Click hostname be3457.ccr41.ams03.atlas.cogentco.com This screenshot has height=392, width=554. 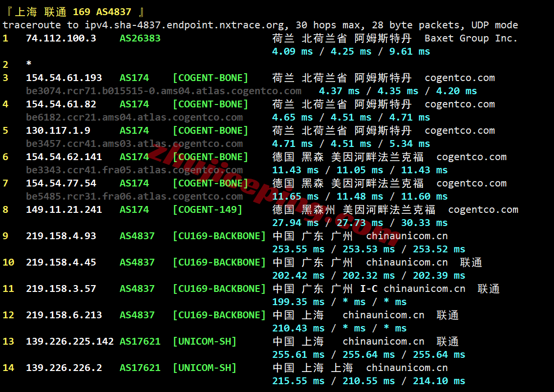(x=134, y=144)
